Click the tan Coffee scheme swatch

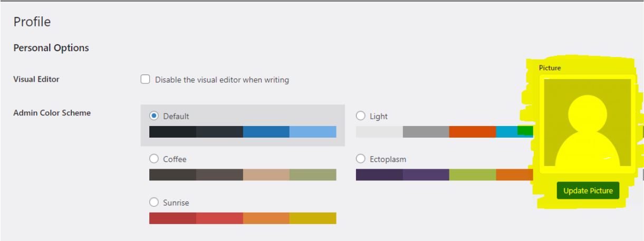[266, 175]
